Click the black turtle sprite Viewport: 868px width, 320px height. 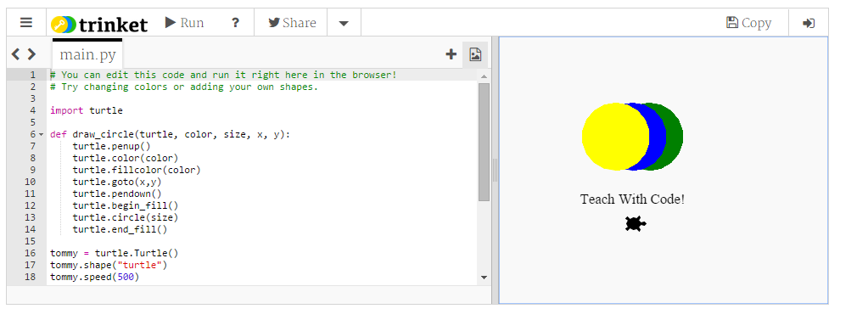pyautogui.click(x=636, y=224)
